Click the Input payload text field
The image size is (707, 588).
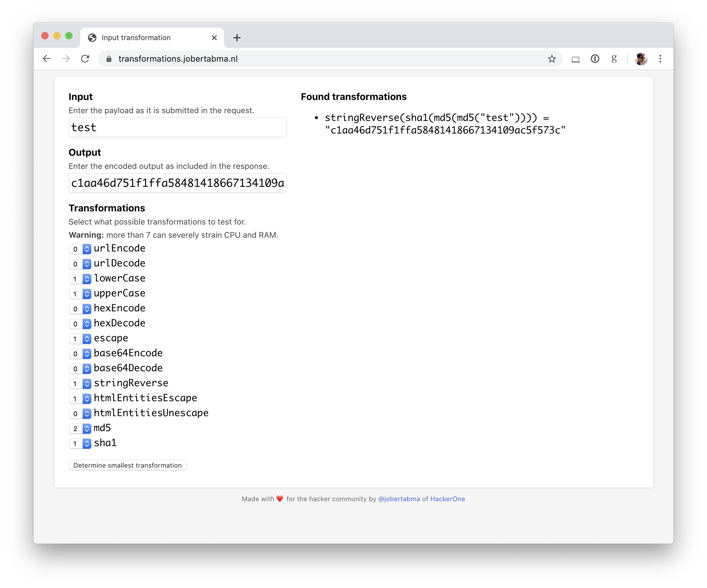pyautogui.click(x=177, y=127)
